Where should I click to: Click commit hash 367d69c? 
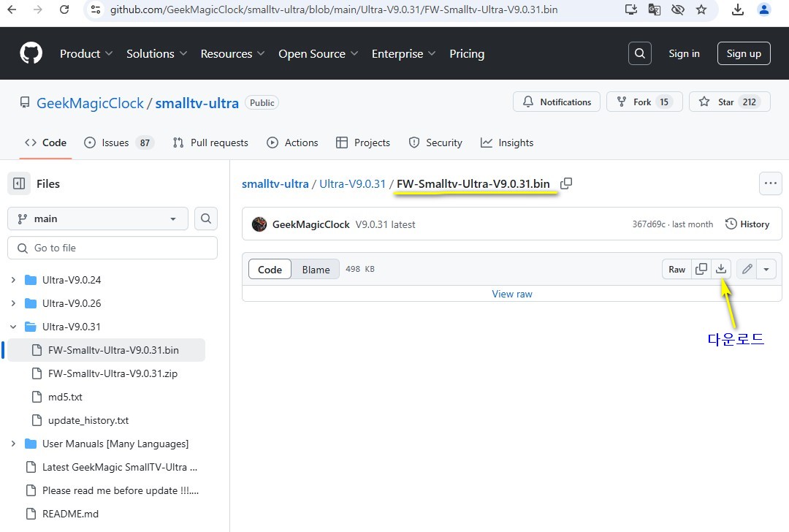[649, 224]
